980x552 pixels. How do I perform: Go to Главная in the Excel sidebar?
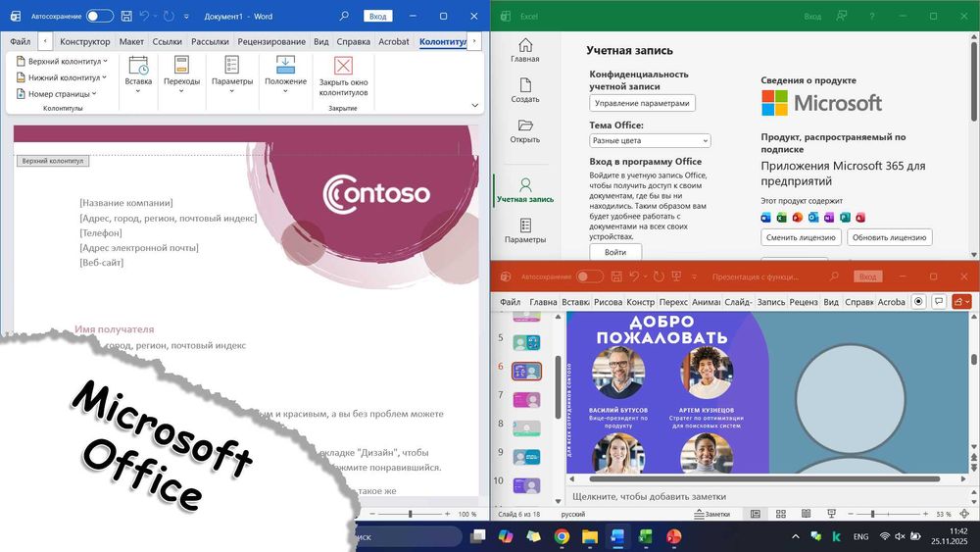525,50
